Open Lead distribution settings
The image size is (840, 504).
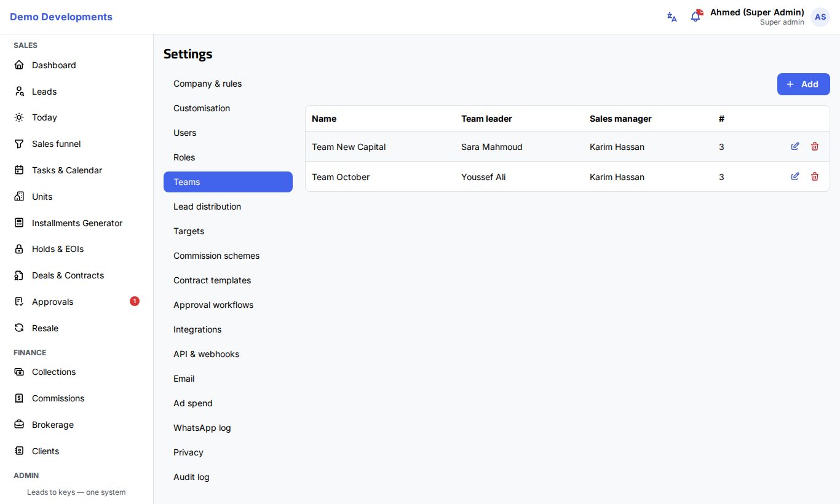[228, 207]
